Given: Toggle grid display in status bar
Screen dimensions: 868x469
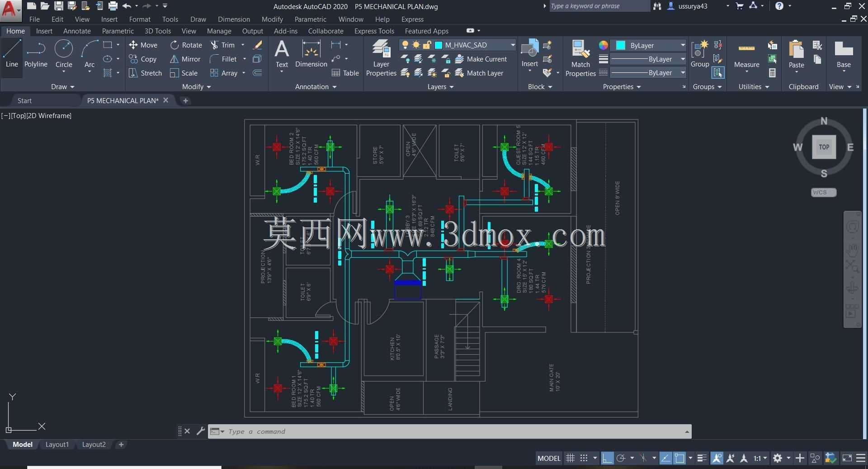Looking at the screenshot, I should tap(571, 458).
